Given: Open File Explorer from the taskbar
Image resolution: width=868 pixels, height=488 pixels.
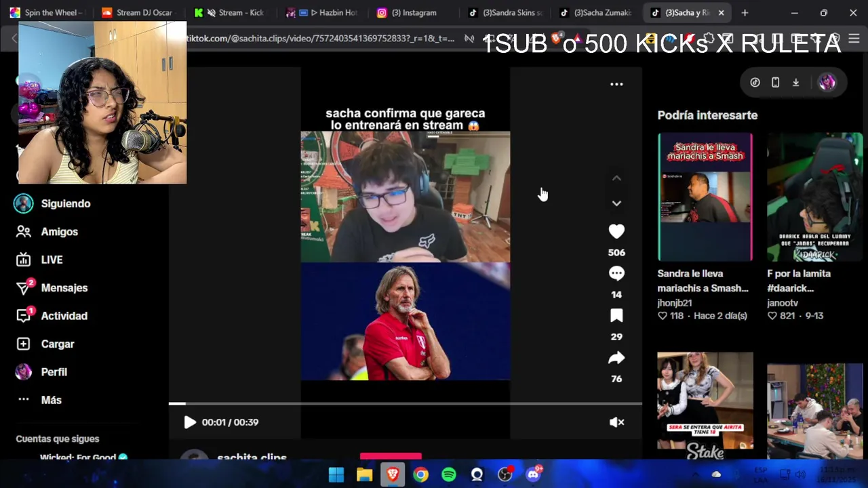Looking at the screenshot, I should pos(365,474).
